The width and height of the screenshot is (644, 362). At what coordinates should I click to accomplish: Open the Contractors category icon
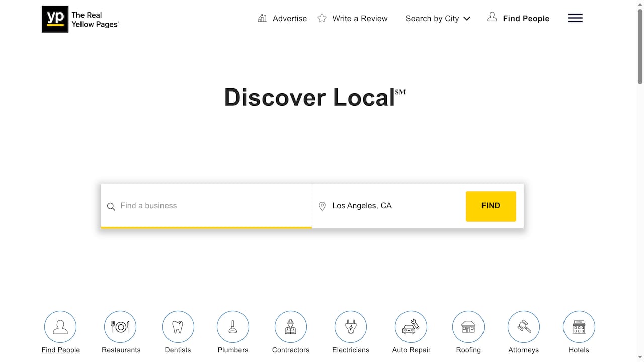coord(290,326)
